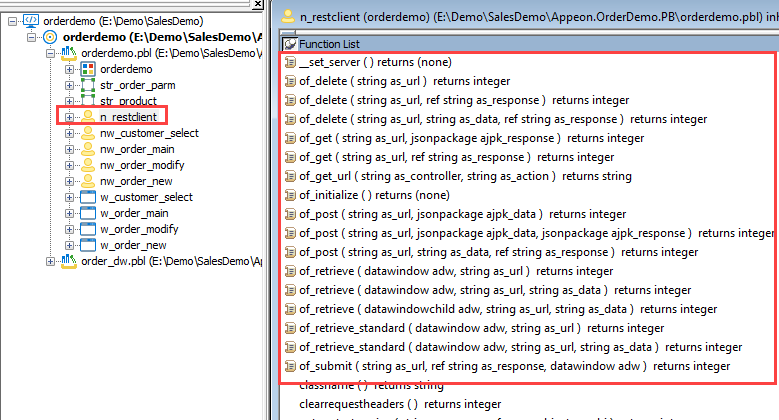Select of_delete ( string as_url ) function
The height and width of the screenshot is (420, 779).
point(404,81)
